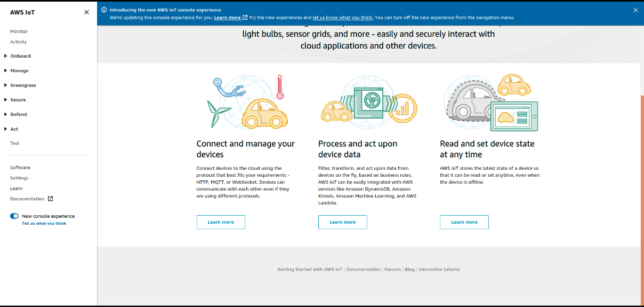The width and height of the screenshot is (644, 307).
Task: Expand the Act section arrow
Action: 6,129
